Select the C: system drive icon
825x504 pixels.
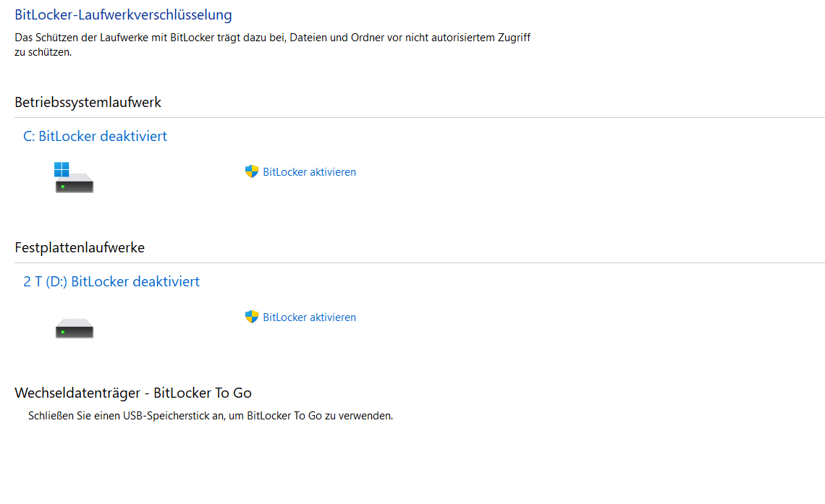pyautogui.click(x=75, y=178)
